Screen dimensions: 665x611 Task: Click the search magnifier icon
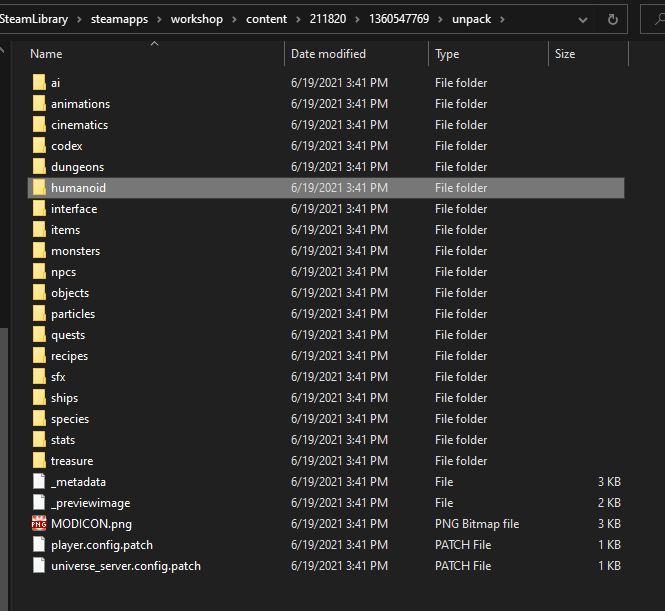tap(659, 19)
